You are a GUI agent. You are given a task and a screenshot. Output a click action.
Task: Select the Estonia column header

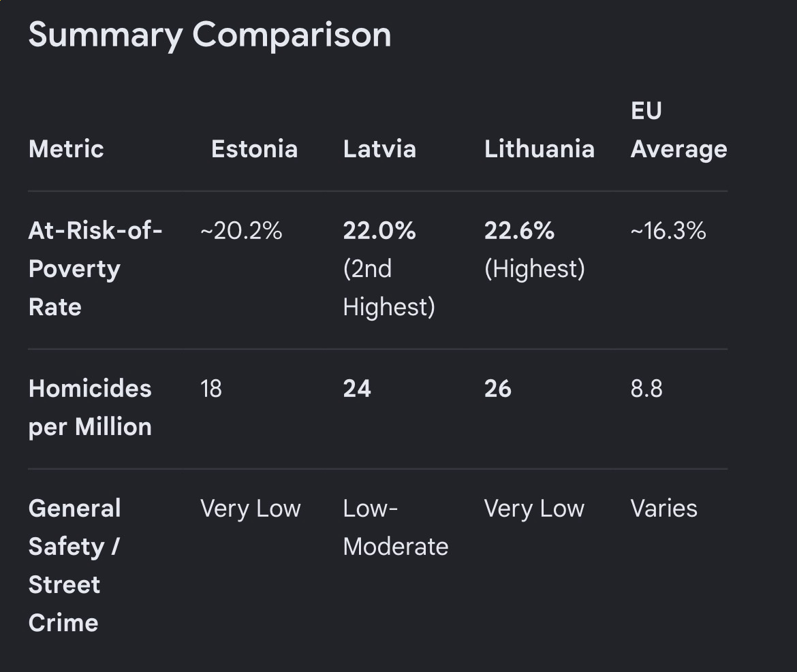pos(254,149)
